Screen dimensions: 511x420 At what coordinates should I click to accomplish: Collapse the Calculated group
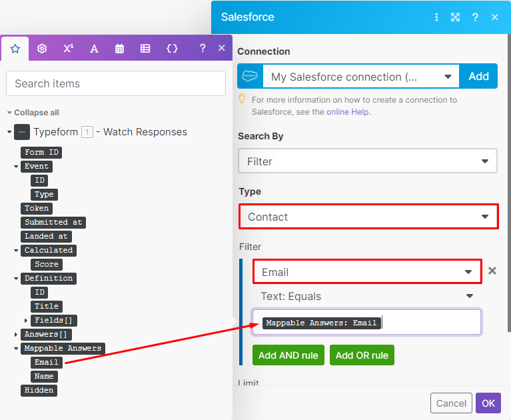pyautogui.click(x=16, y=251)
